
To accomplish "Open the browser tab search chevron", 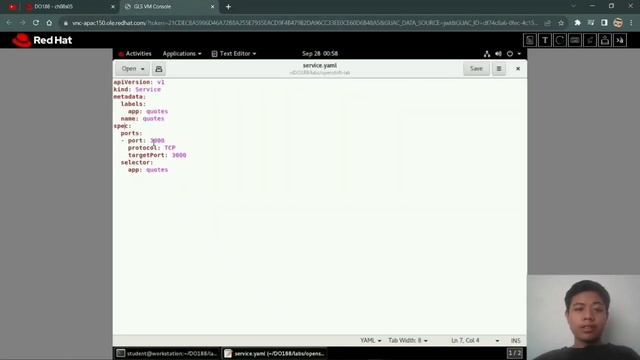I will point(573,7).
